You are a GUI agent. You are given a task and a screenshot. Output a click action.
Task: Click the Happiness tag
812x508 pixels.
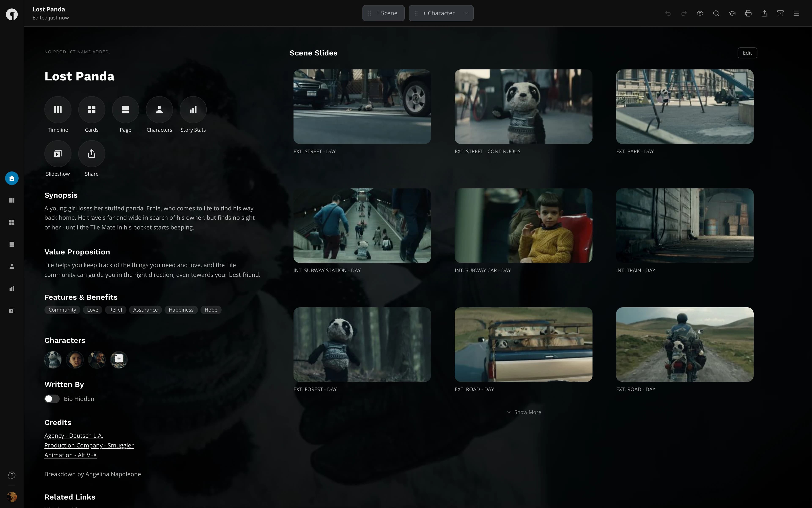(x=181, y=310)
